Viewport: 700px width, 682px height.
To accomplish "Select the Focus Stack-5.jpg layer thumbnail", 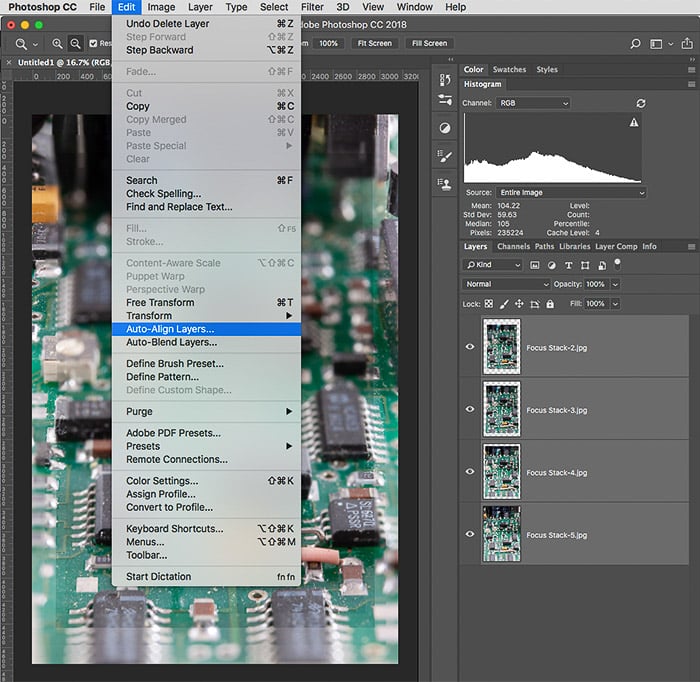I will coord(502,534).
